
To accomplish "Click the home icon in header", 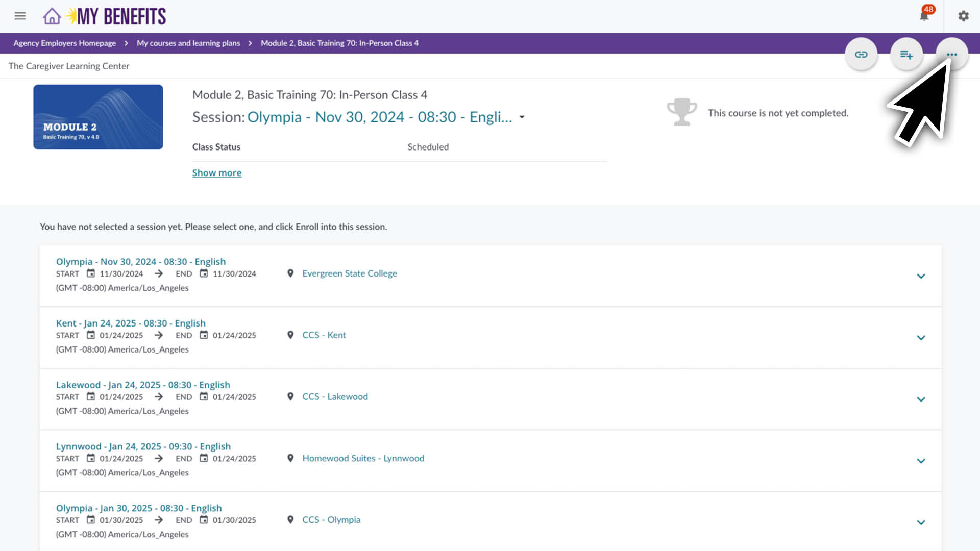I will click(x=52, y=16).
